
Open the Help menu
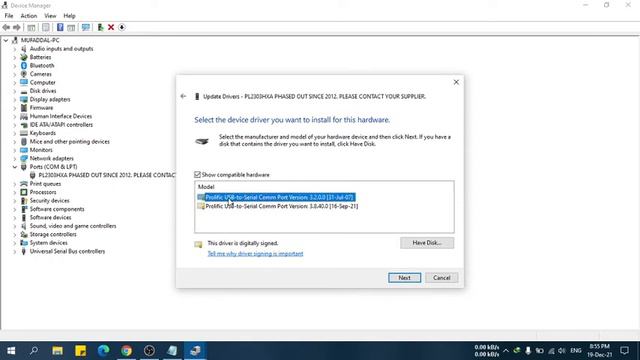pos(69,16)
